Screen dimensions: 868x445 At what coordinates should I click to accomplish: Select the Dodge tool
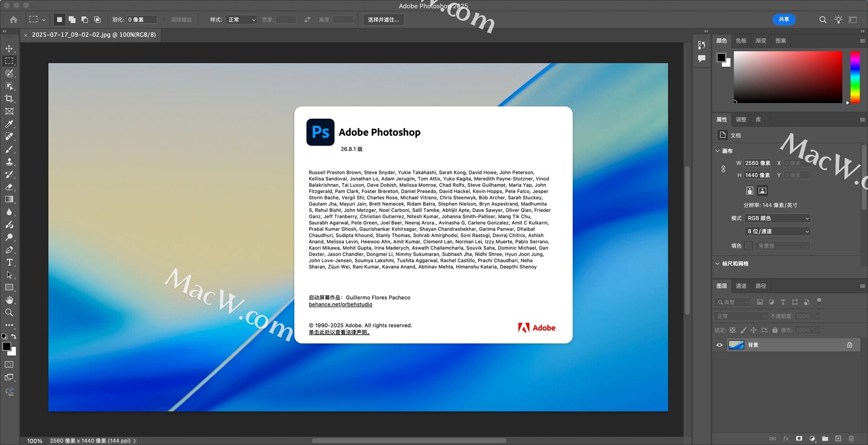point(9,237)
